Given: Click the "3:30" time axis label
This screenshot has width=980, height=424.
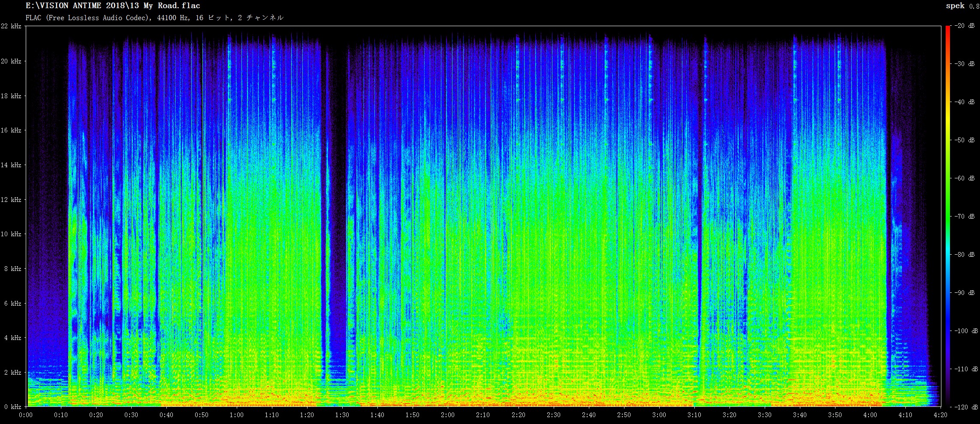Looking at the screenshot, I should [765, 415].
